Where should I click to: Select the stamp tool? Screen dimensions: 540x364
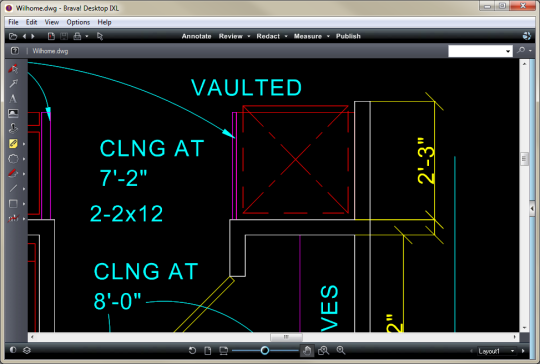pyautogui.click(x=13, y=128)
